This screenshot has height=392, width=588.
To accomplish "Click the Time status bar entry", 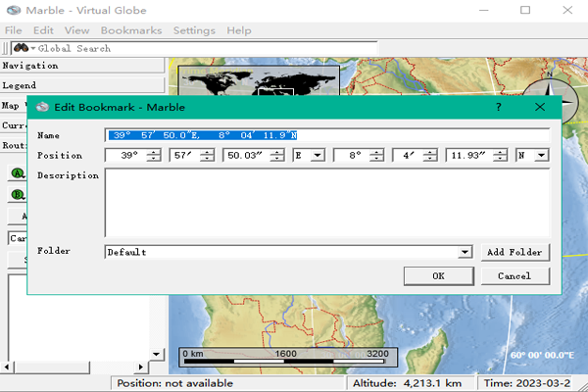I will point(526,383).
